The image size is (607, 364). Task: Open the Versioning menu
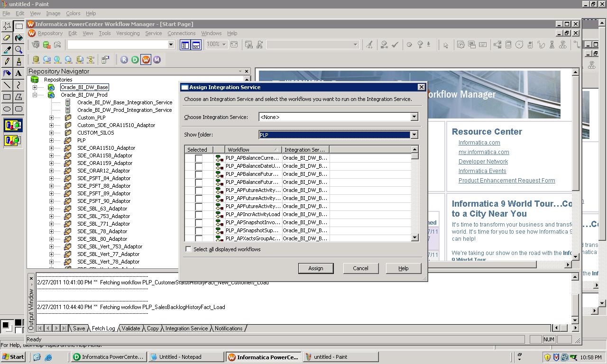(x=128, y=33)
